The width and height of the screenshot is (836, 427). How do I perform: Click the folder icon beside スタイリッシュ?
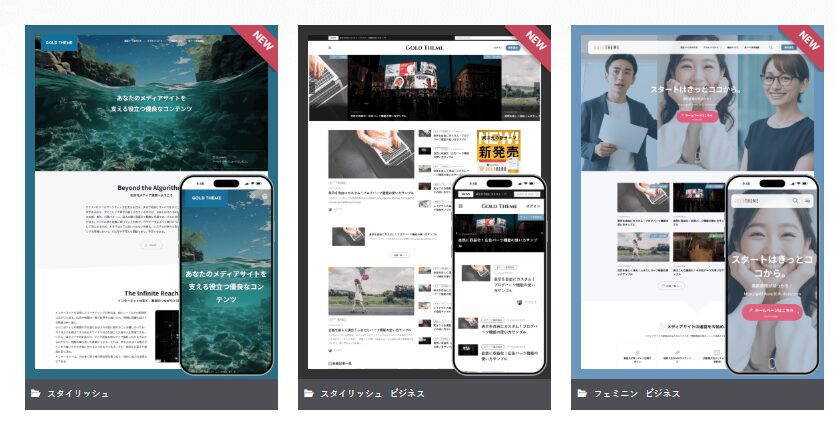point(36,394)
